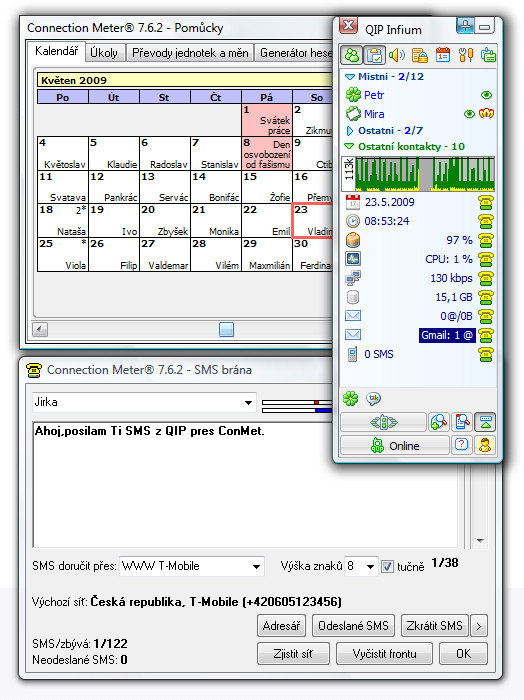Click the wide phone-with-arrows button in QIP
The height and width of the screenshot is (700, 524).
coord(384,422)
